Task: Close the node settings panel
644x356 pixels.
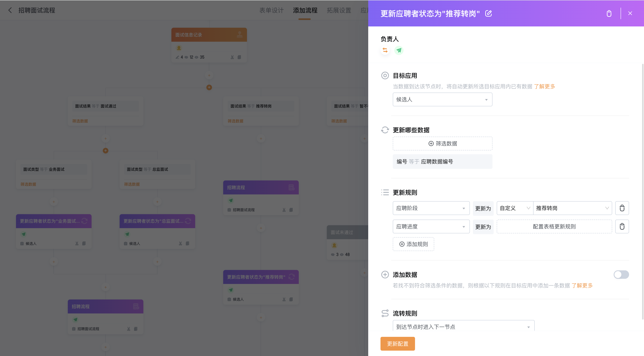Action: (630, 13)
